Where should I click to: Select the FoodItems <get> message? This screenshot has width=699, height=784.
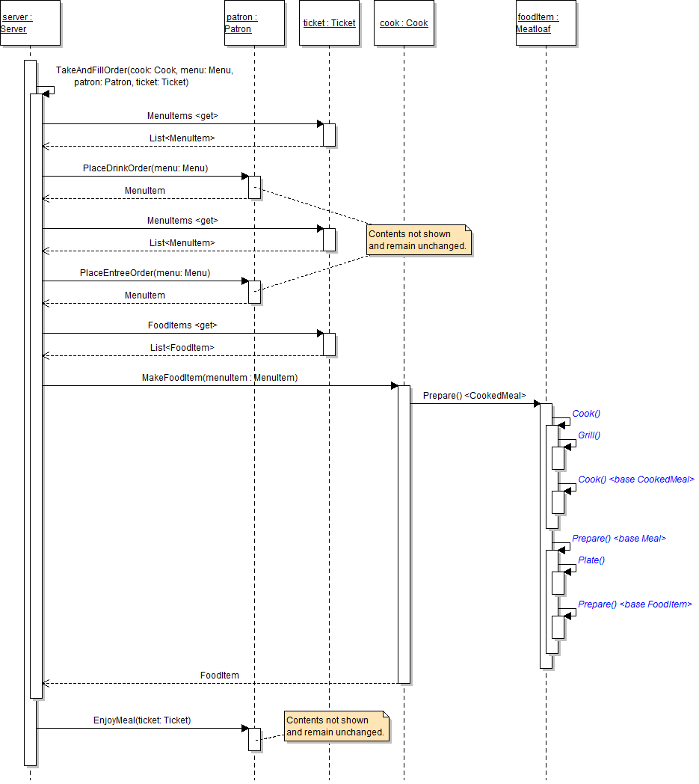point(182,325)
